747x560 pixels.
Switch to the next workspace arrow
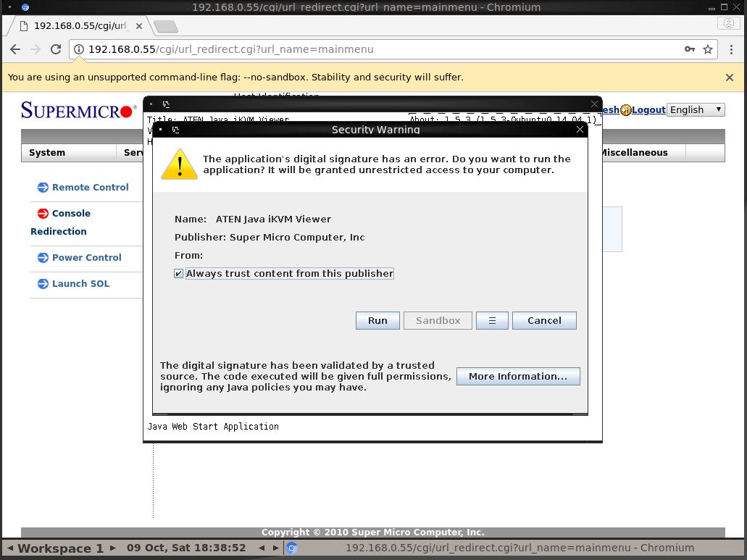[x=113, y=548]
